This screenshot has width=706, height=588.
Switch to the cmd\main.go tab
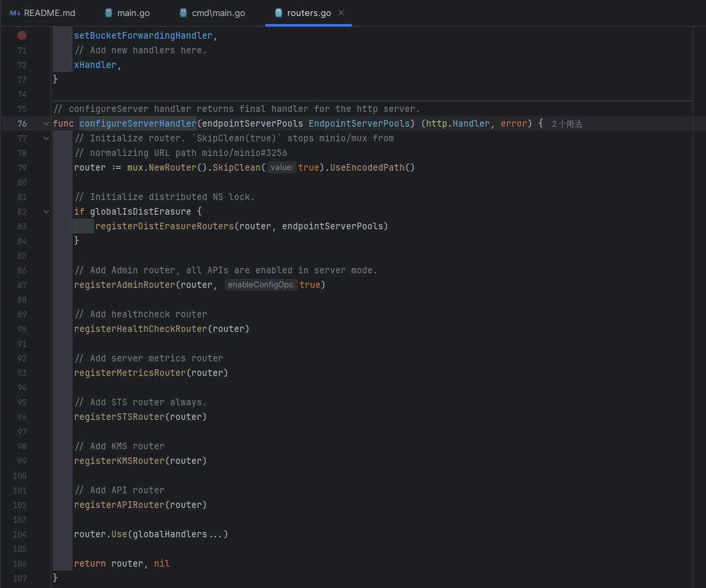(x=212, y=13)
